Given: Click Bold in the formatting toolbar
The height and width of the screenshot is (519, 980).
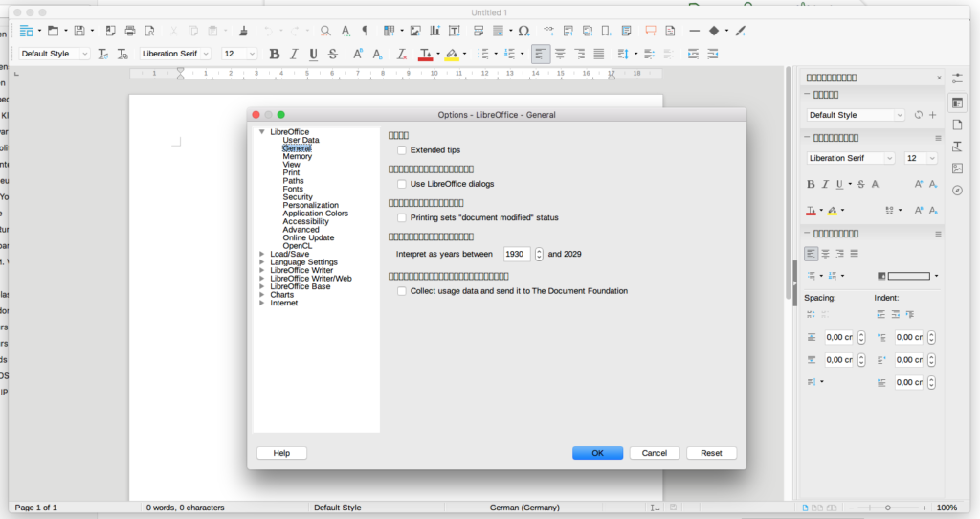Looking at the screenshot, I should (x=275, y=55).
